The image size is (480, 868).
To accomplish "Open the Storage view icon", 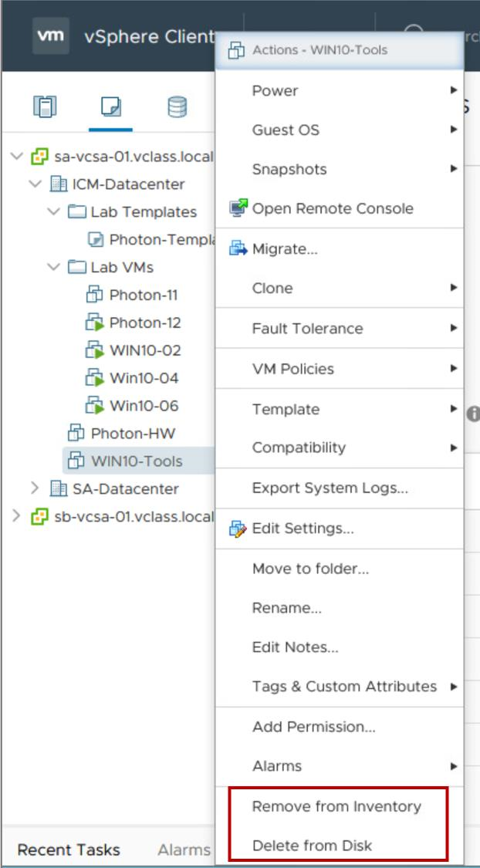I will tap(177, 106).
